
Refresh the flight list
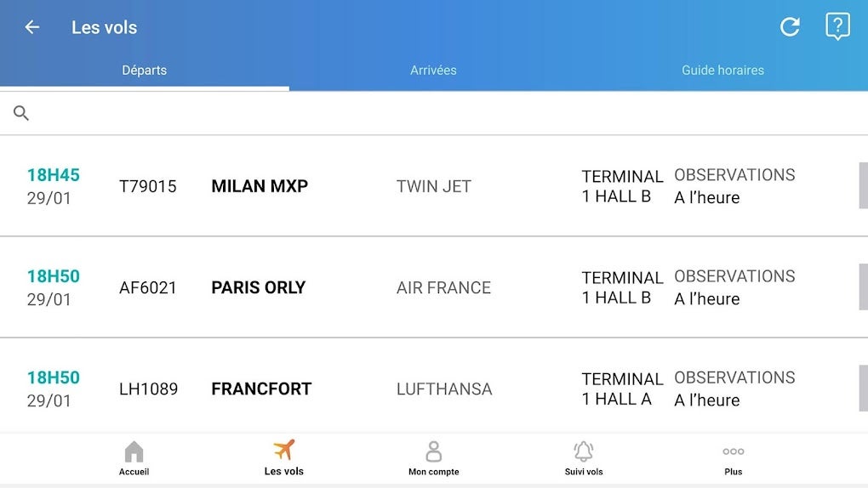point(790,27)
